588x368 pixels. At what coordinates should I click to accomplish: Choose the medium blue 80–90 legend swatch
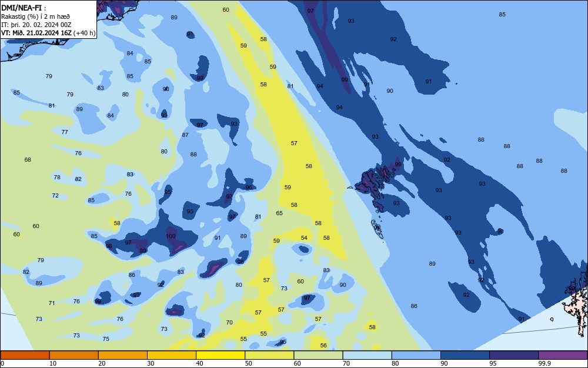pyautogui.click(x=416, y=355)
